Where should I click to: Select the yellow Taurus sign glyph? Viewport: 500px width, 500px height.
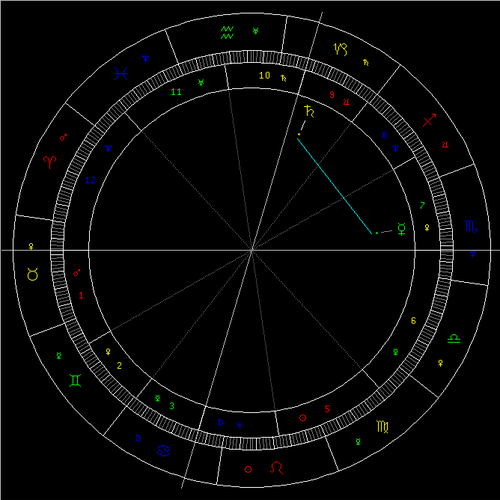click(32, 274)
